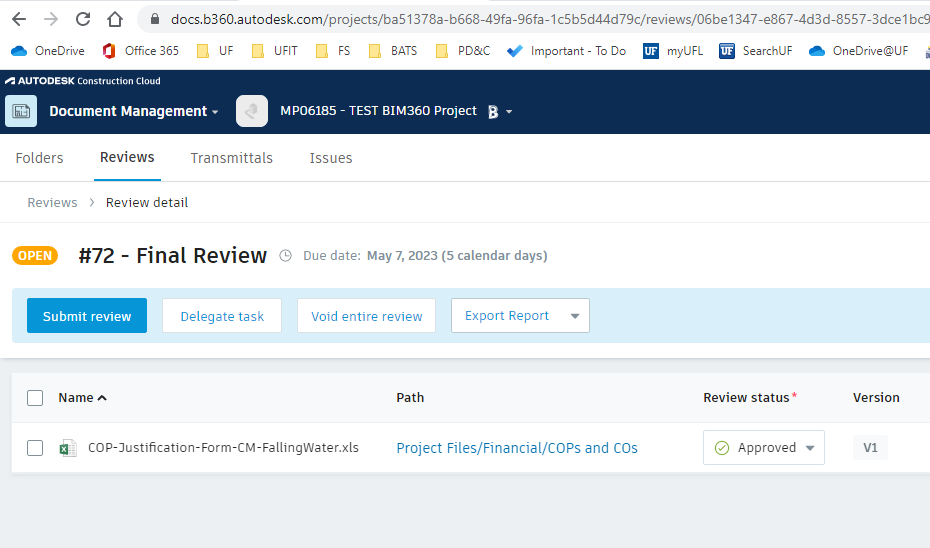930x548 pixels.
Task: Click the Path column header
Action: coord(410,398)
